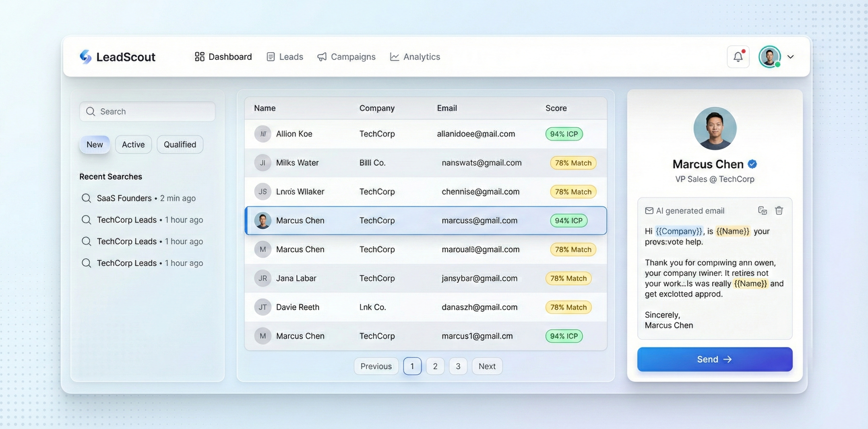Click the envelope icon beside AI generated email
The image size is (868, 429).
point(649,210)
